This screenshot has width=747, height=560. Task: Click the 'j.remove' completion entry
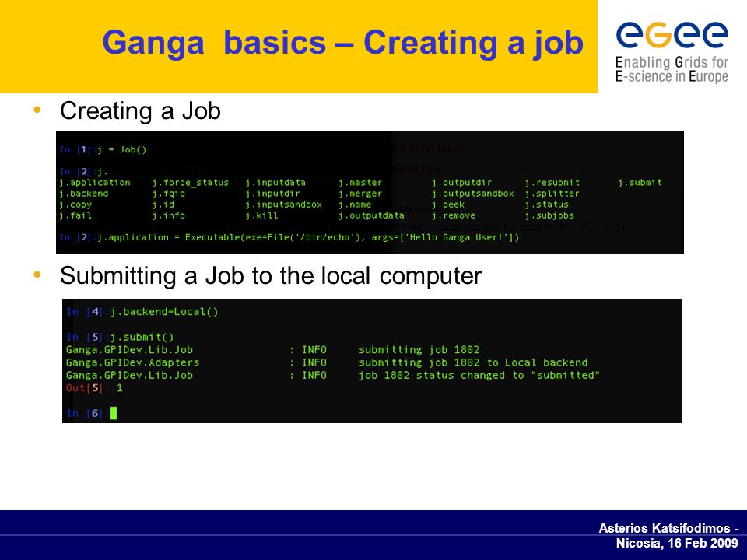454,215
